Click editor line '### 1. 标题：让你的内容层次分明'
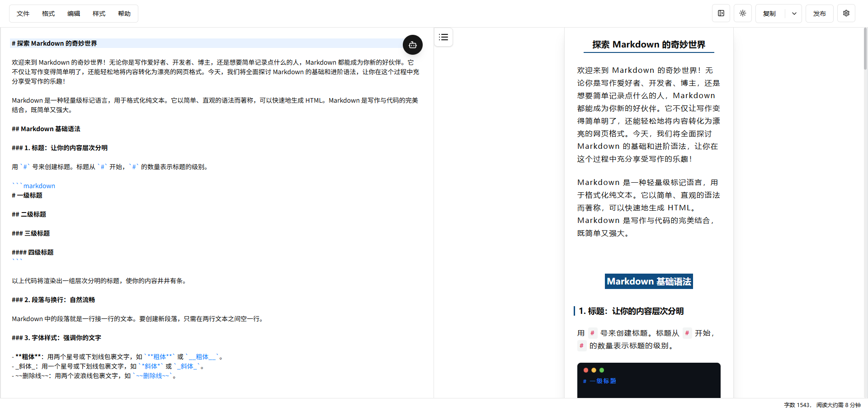Viewport: 868px width, 412px height. [x=60, y=148]
